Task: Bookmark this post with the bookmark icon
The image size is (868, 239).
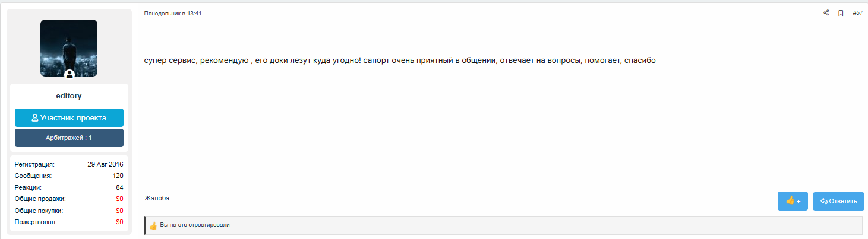Action: [841, 13]
